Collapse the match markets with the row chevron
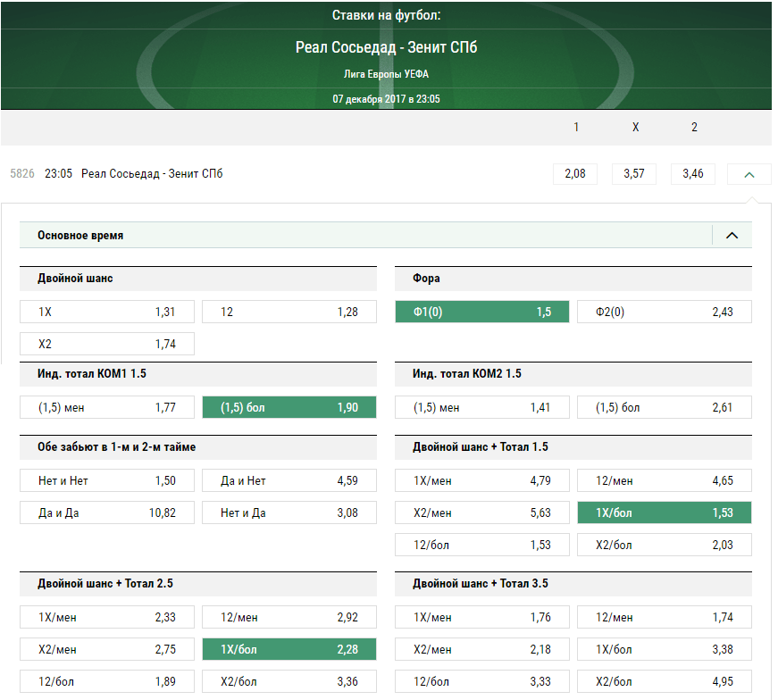 click(749, 174)
